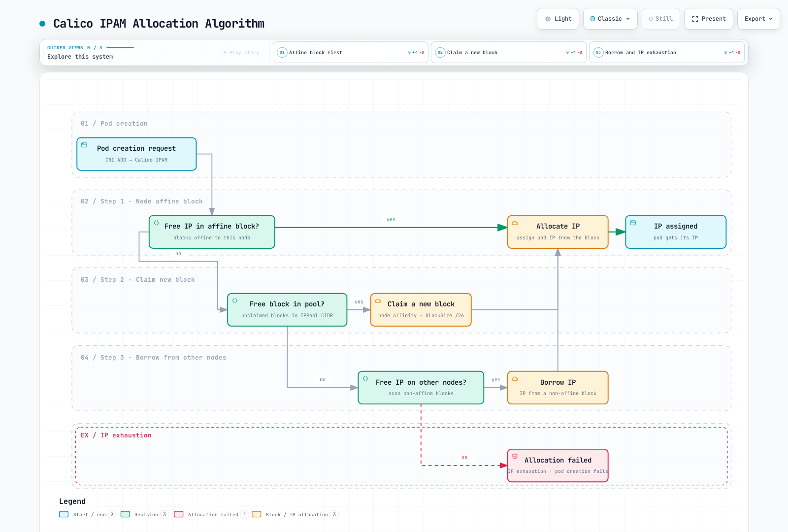This screenshot has height=532, width=788.
Task: Click the count badge 2 beside Start / end
Action: [x=112, y=515]
